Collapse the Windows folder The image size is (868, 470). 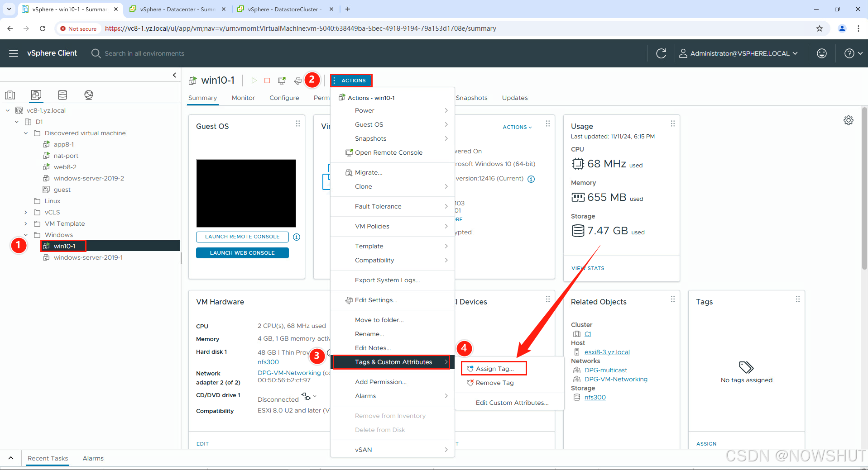26,235
